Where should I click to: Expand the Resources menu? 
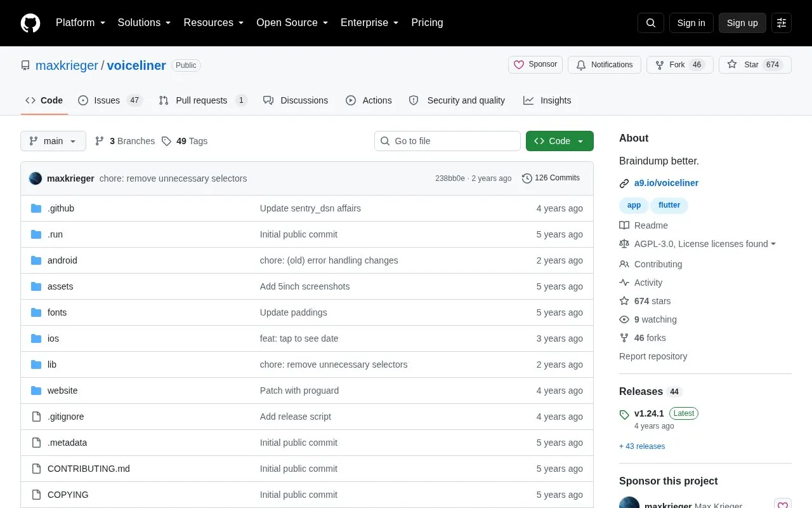pos(214,23)
